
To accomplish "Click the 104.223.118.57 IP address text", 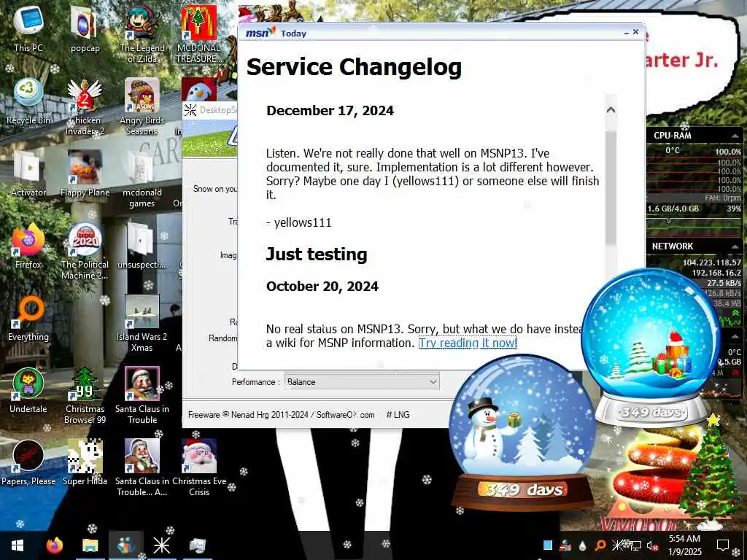I will (x=712, y=262).
